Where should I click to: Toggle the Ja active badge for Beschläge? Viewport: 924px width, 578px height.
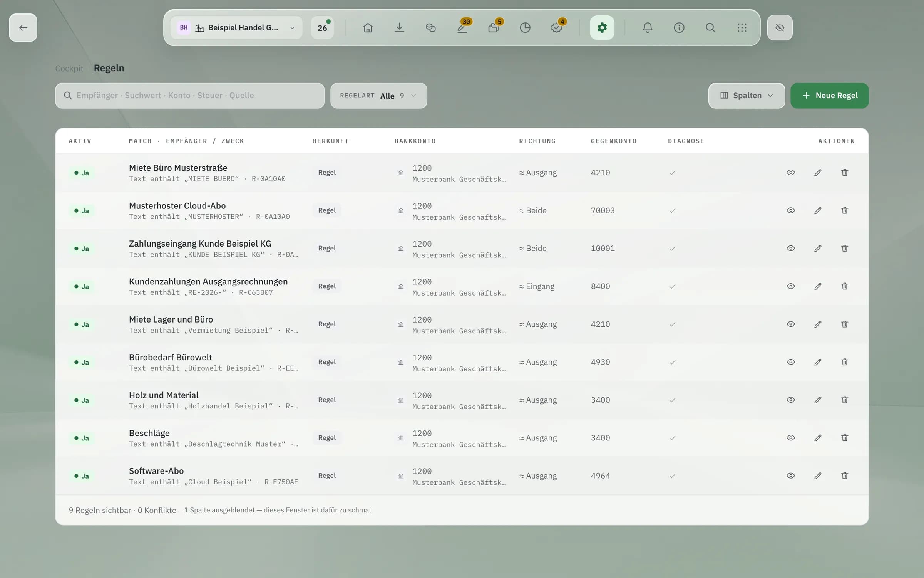pos(82,438)
